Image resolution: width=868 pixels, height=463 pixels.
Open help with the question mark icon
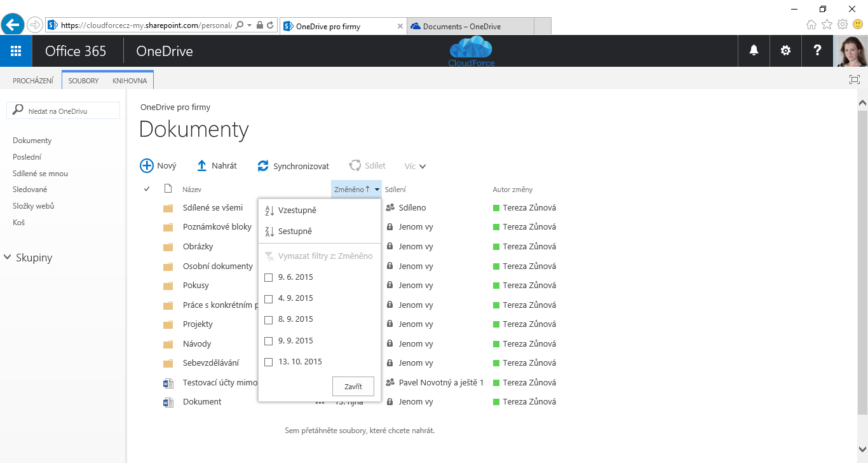817,50
